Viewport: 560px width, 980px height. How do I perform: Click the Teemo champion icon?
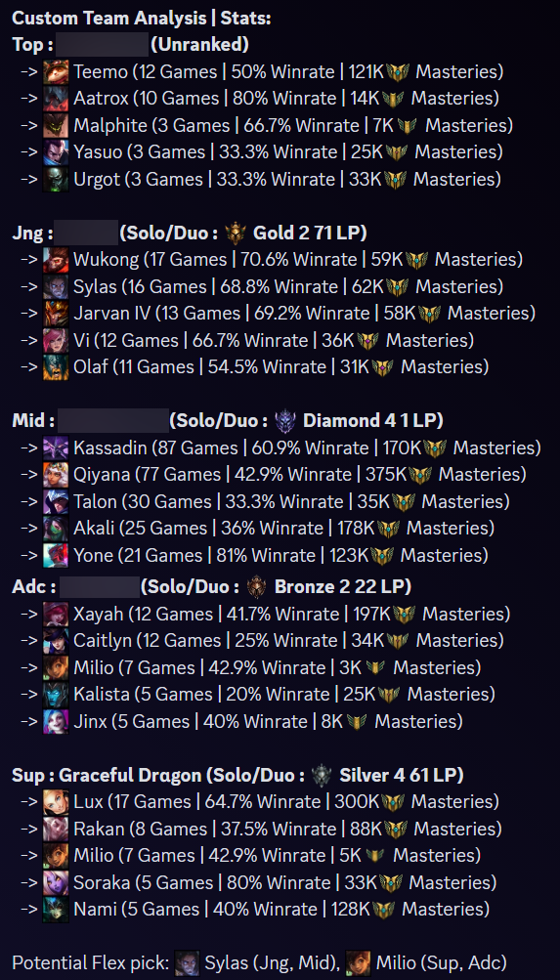(56, 72)
